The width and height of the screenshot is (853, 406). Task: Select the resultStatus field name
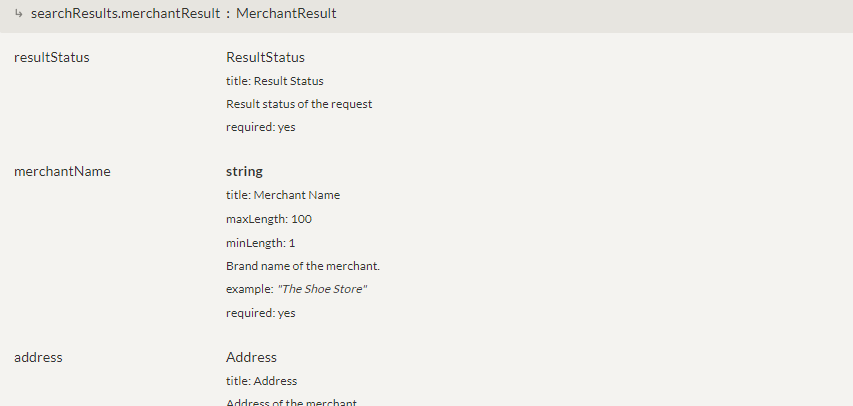point(52,57)
